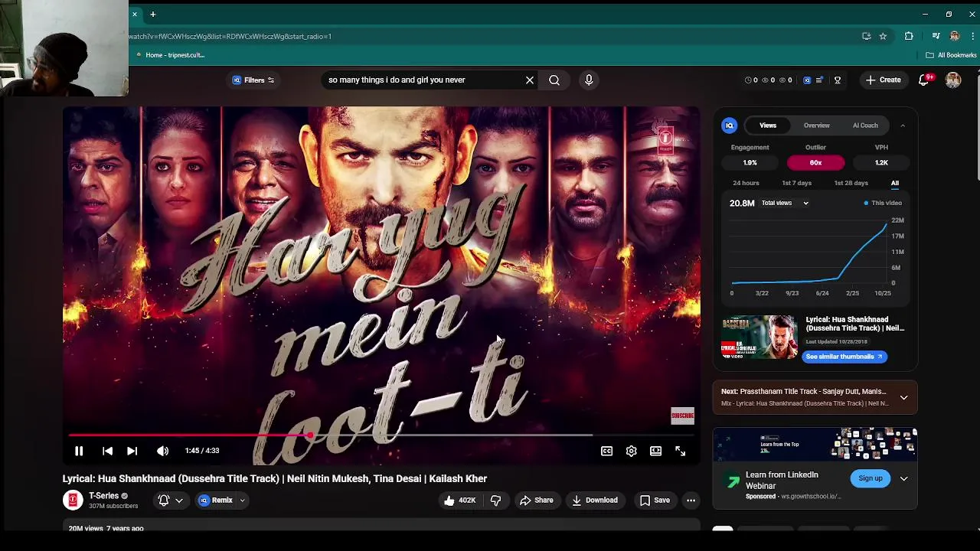Open the T-Series channel name link
Screen dimensions: 980x551
point(103,496)
